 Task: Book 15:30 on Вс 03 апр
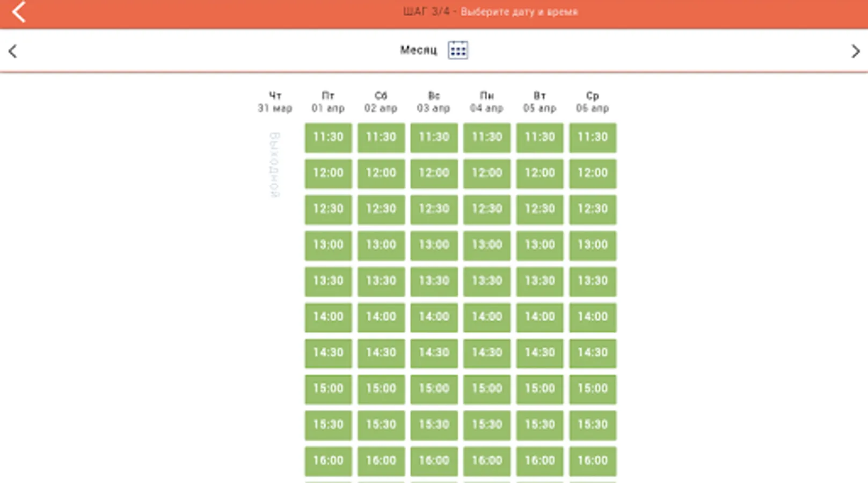pos(434,425)
